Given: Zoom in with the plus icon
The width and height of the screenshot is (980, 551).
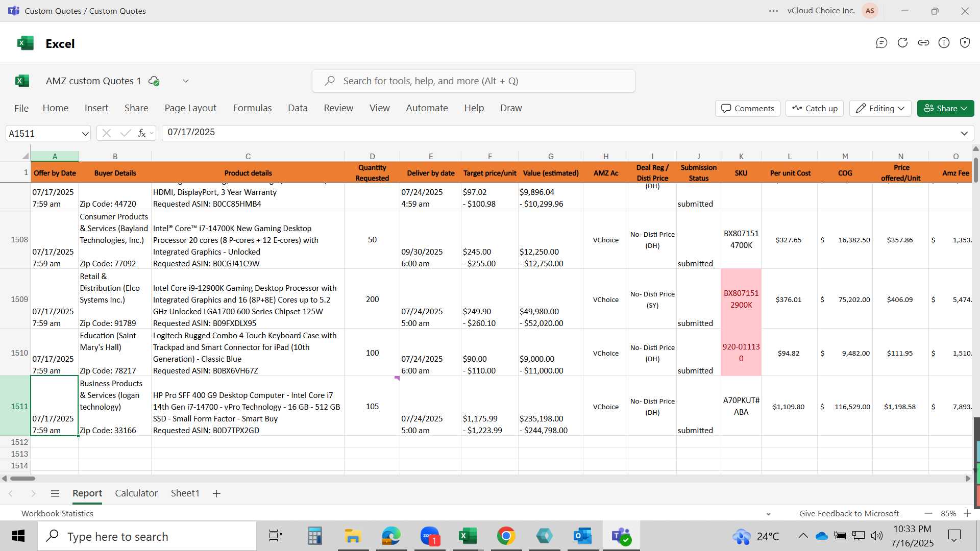Looking at the screenshot, I should [967, 513].
